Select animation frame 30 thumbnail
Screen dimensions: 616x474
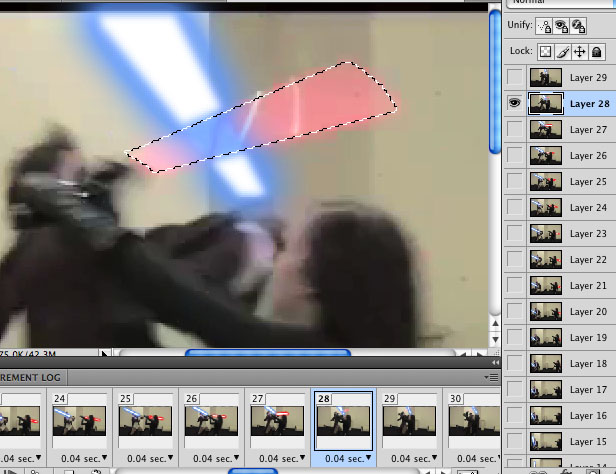pyautogui.click(x=474, y=421)
